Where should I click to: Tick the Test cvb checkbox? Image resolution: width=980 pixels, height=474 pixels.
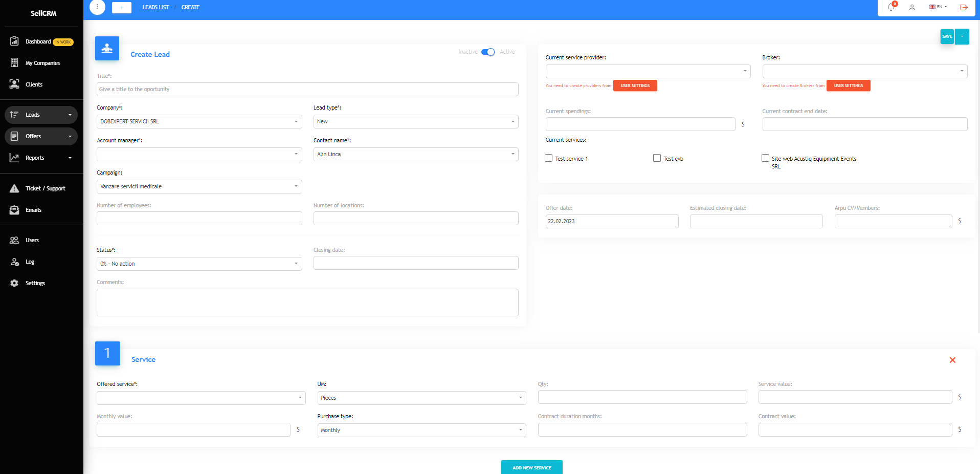(x=657, y=158)
